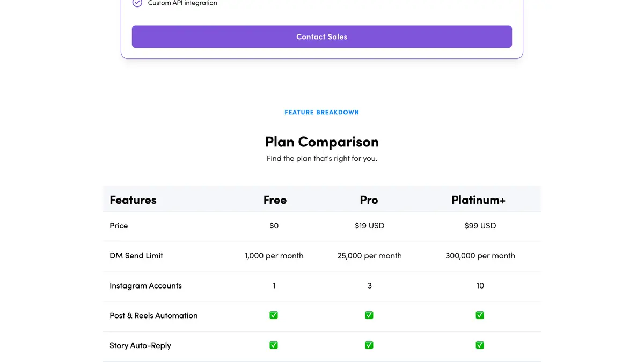644x362 pixels.
Task: Click Free plan checkmark for Post & Reels Automation
Action: click(x=274, y=315)
